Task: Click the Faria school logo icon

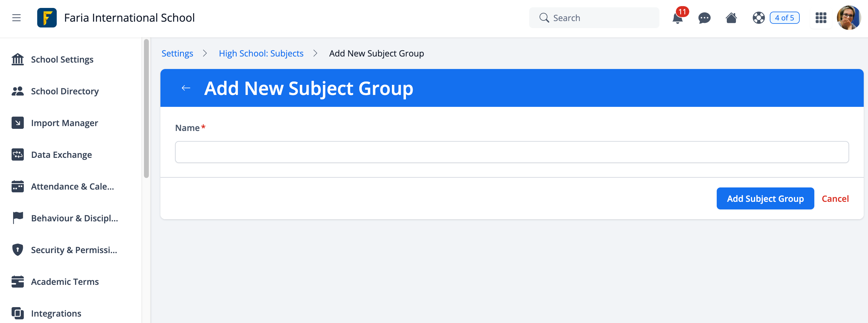Action: click(47, 18)
